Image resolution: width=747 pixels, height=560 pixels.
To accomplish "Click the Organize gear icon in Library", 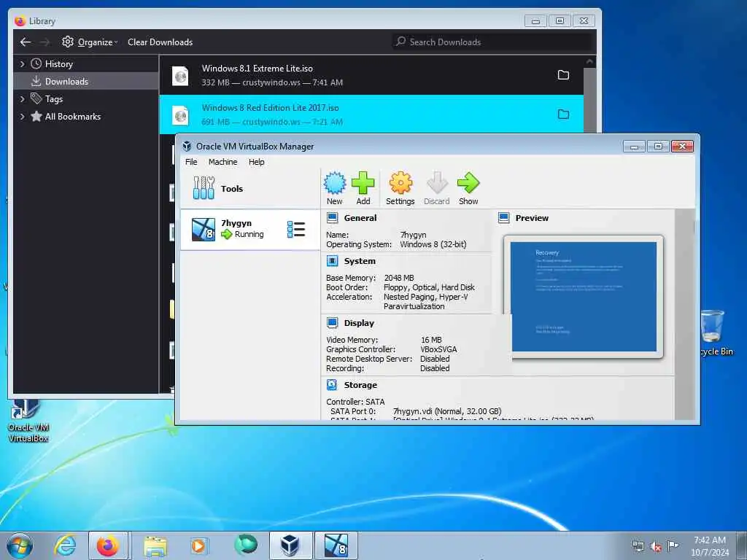I will [68, 42].
